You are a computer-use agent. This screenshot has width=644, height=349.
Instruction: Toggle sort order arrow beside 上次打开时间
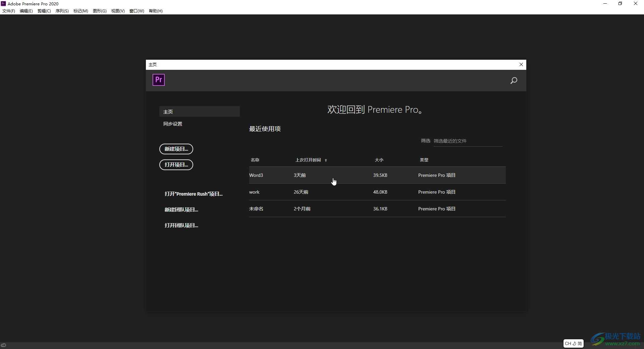click(x=326, y=160)
